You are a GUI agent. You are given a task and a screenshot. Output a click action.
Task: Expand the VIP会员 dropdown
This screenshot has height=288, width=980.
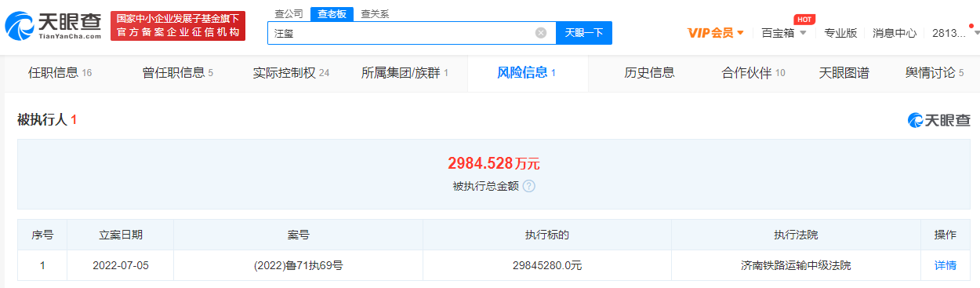(716, 33)
